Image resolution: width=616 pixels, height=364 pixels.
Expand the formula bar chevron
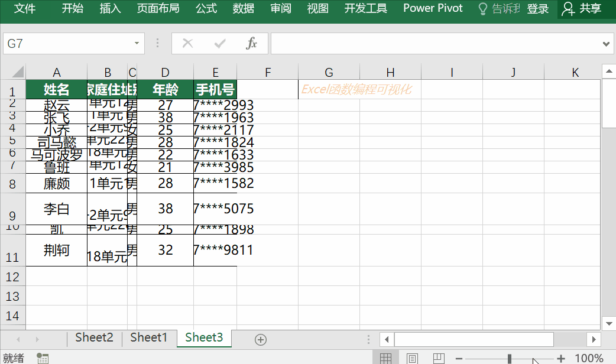coord(606,44)
